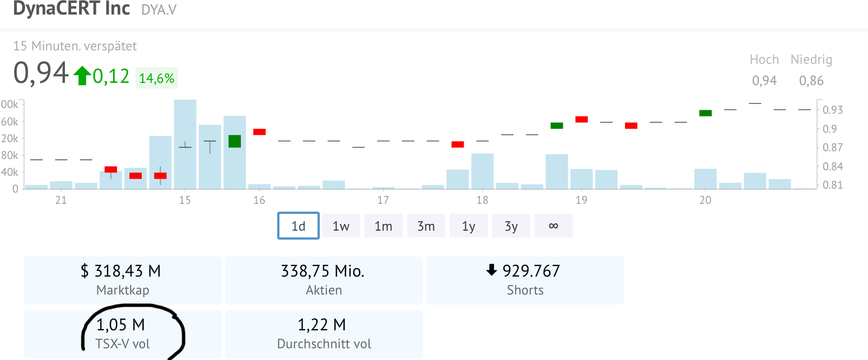Viewport: 868px width, 360px height.
Task: Click the Niedrig value 0,86
Action: coord(811,81)
